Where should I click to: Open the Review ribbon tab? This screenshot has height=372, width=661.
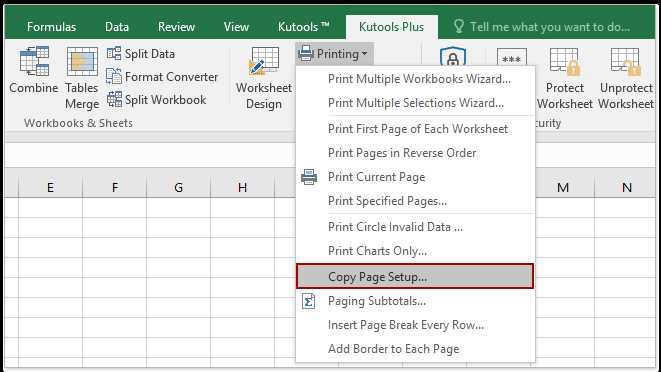click(176, 27)
